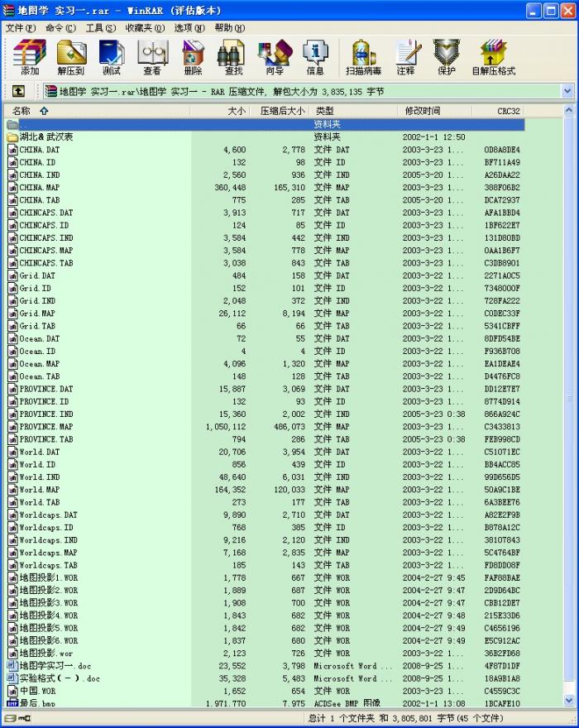Click the 扫描病毒 (Virus Scan) icon
Viewport: 579px width, 728px height.
point(364,57)
